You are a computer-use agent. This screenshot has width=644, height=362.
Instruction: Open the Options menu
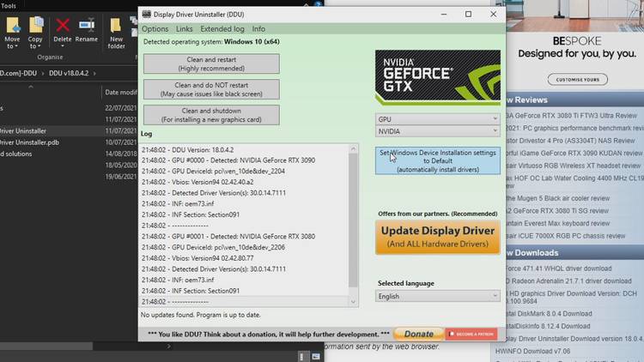tap(155, 29)
